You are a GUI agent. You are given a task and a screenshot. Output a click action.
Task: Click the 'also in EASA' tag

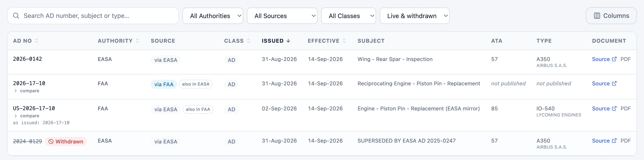[x=196, y=84]
